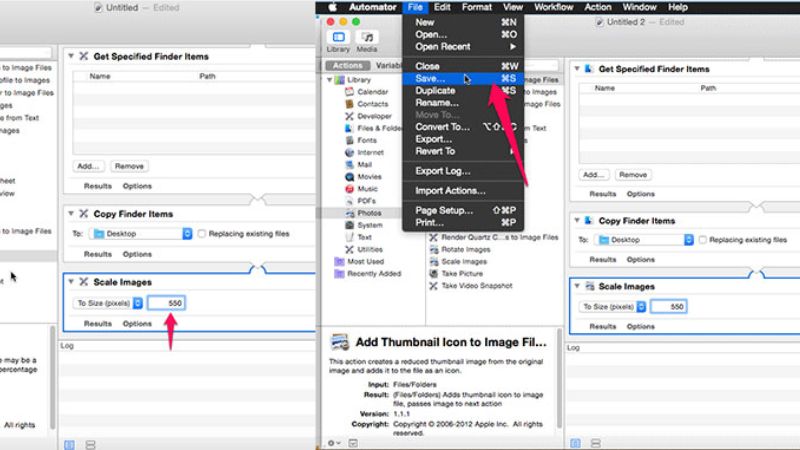Image resolution: width=800 pixels, height=450 pixels.
Task: Click the Add… button in left window
Action: coord(88,166)
